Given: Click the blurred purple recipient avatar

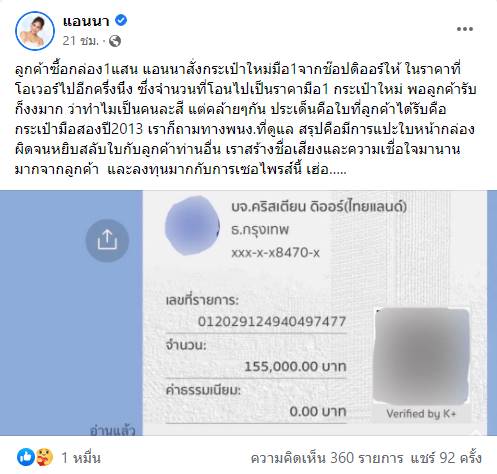Looking at the screenshot, I should (192, 226).
